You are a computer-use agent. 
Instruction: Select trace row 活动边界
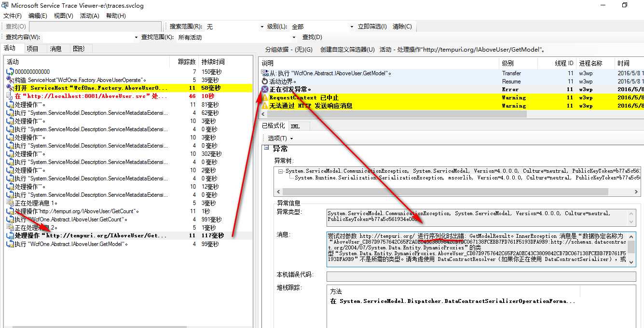click(x=452, y=81)
